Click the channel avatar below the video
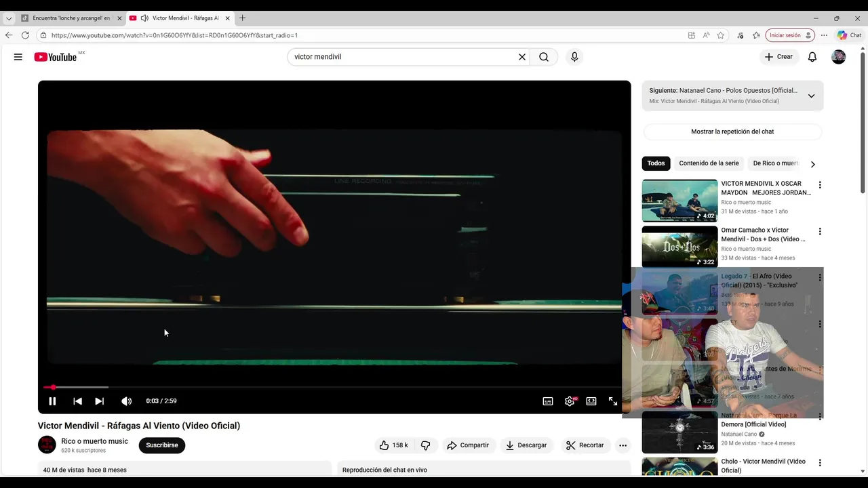 coord(47,445)
